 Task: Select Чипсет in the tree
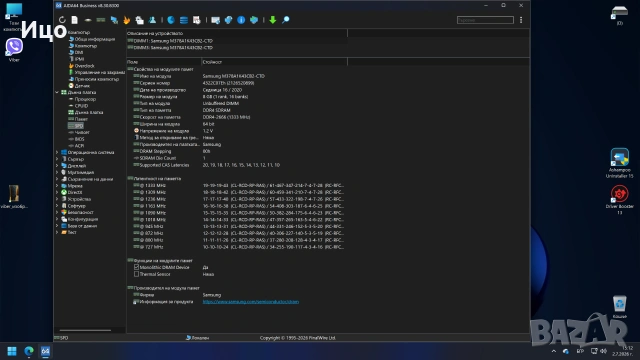pyautogui.click(x=79, y=132)
